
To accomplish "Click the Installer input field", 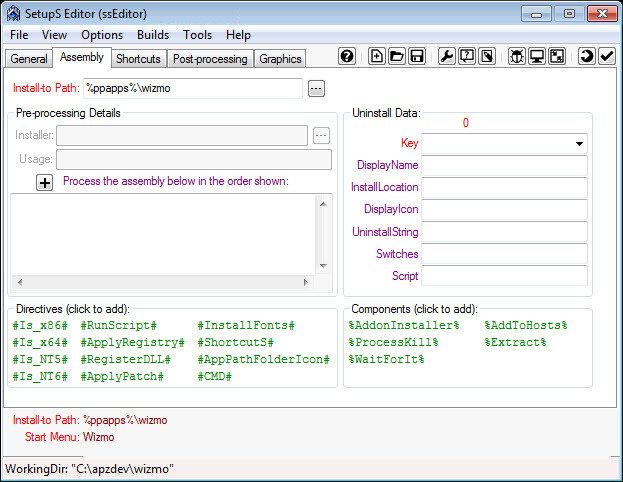I will 182,136.
